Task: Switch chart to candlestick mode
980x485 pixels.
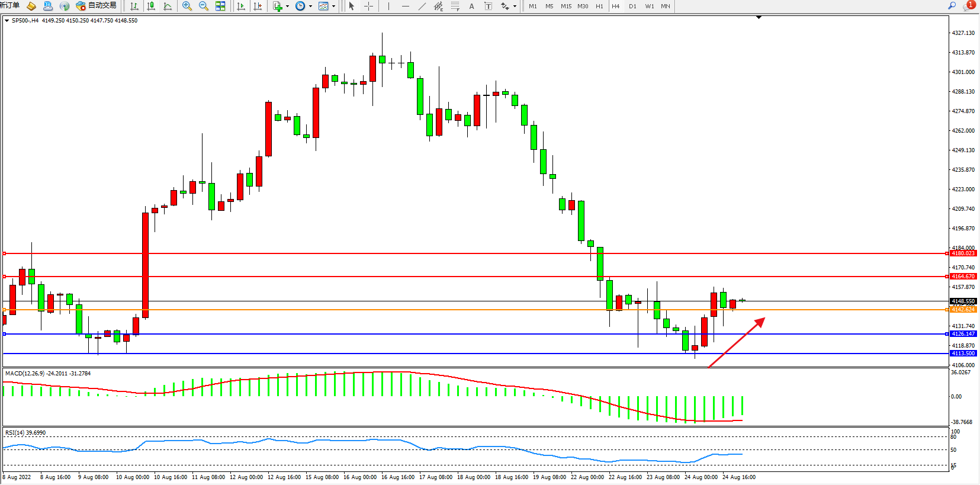Action: (x=151, y=6)
